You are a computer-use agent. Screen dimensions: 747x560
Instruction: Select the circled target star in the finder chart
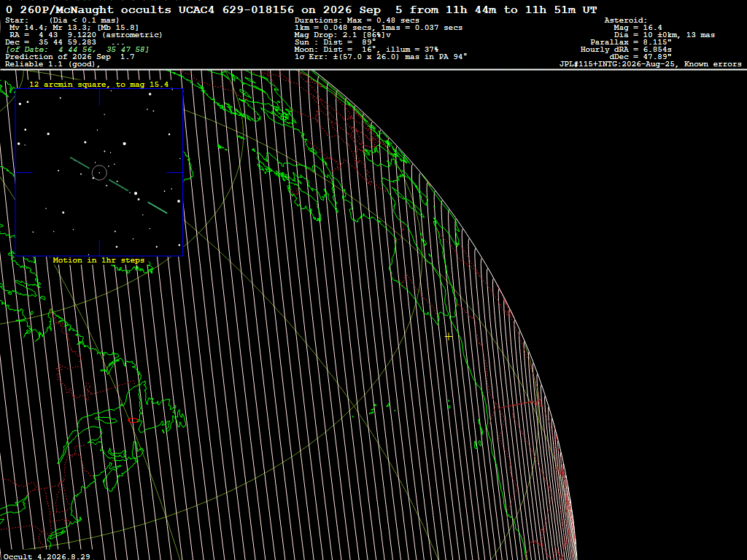pos(99,172)
